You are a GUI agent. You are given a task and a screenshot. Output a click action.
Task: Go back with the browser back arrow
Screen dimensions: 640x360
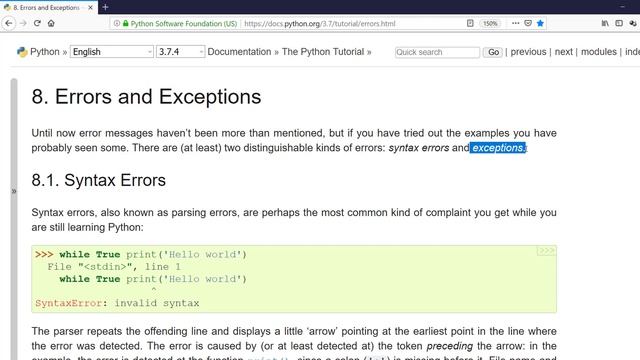pyautogui.click(x=9, y=23)
